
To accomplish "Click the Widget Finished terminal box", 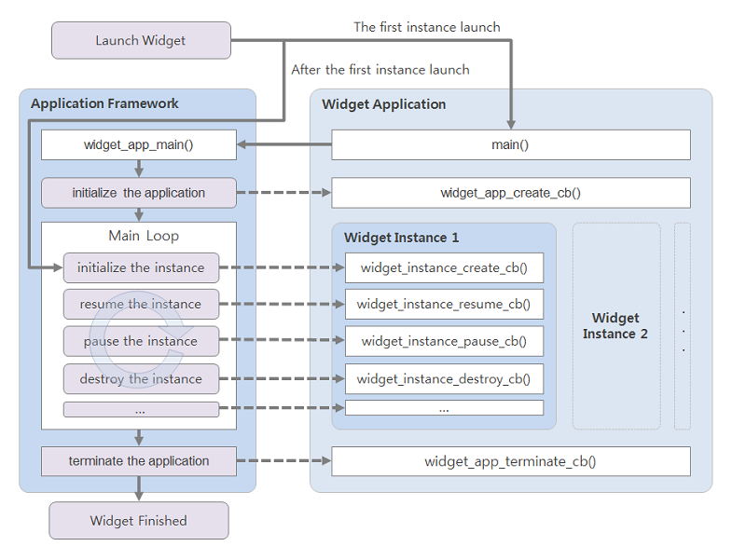I will 138,520.
